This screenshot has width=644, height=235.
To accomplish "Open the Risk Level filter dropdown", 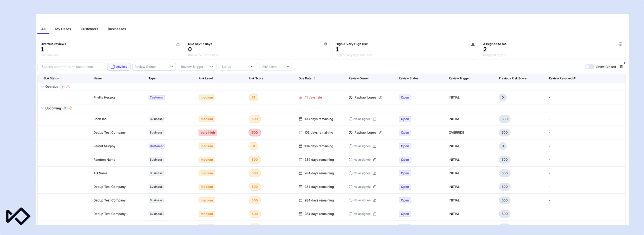I will [276, 67].
